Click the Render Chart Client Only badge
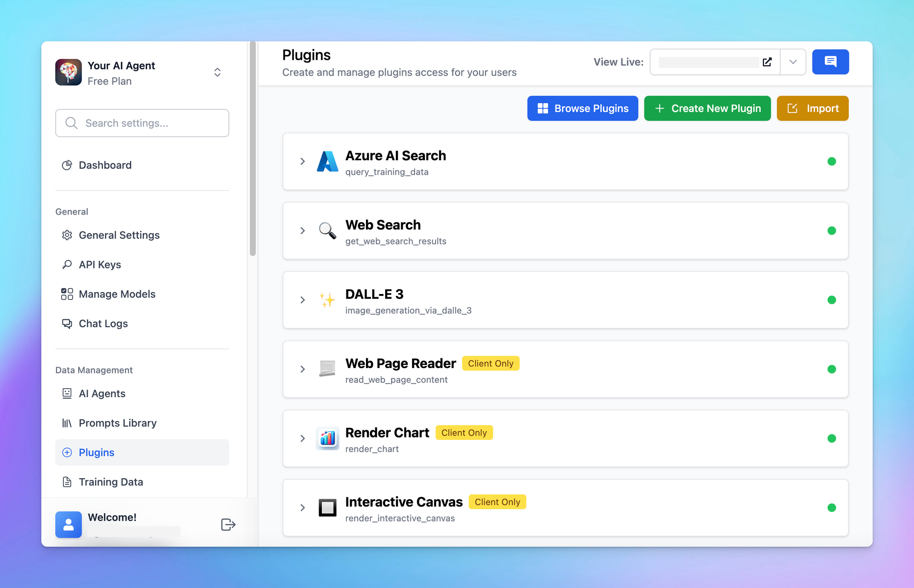The width and height of the screenshot is (914, 588). pos(464,433)
